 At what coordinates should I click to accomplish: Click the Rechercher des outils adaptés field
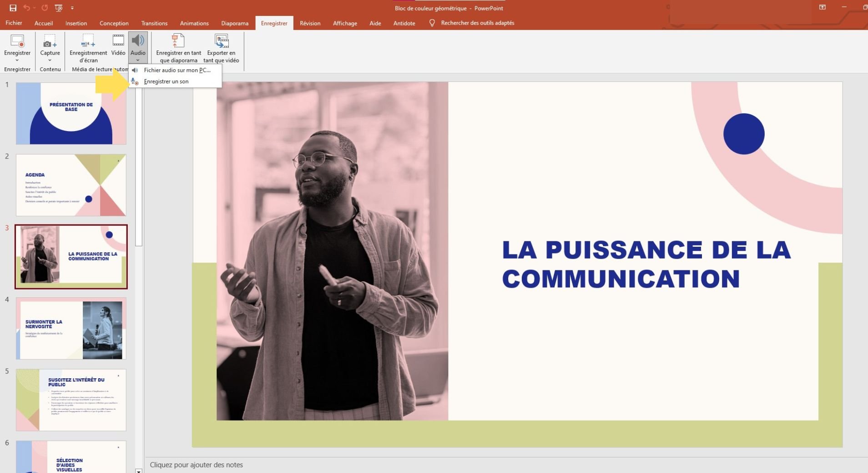click(477, 23)
